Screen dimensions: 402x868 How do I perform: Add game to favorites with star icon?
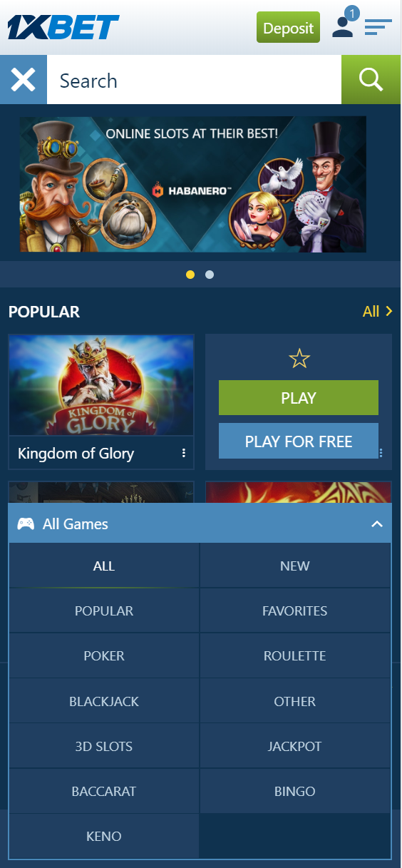point(299,359)
